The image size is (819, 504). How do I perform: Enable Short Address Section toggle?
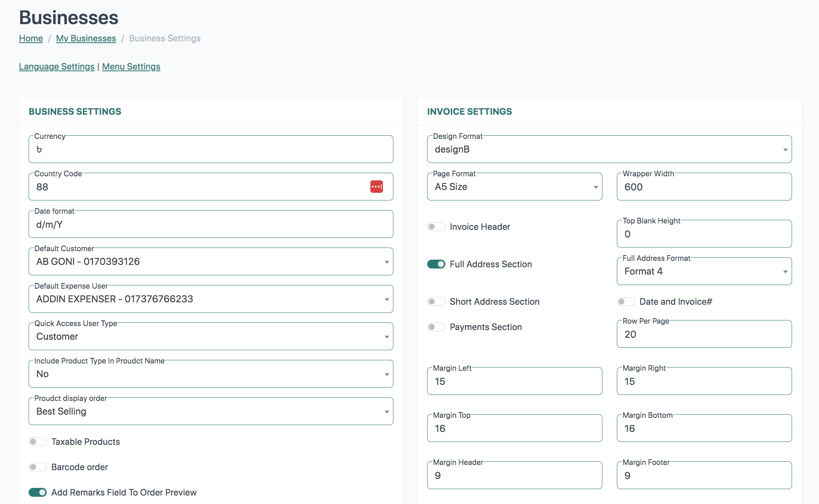click(x=436, y=302)
